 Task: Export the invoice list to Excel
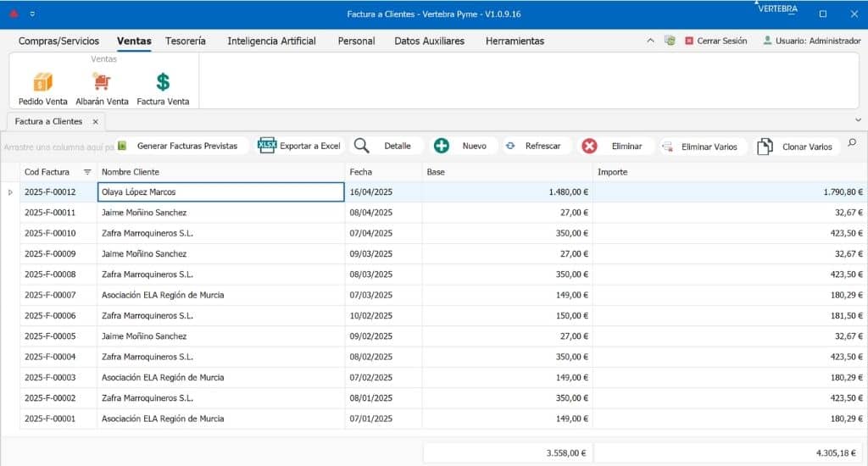(299, 146)
